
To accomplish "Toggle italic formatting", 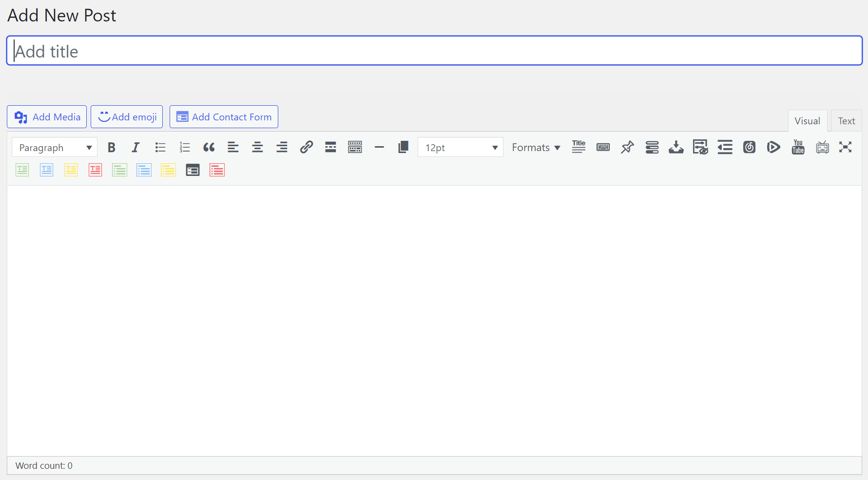I will pyautogui.click(x=135, y=147).
